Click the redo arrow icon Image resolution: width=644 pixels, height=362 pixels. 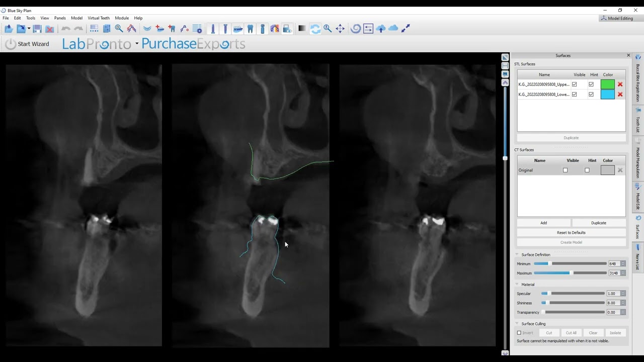click(x=78, y=29)
